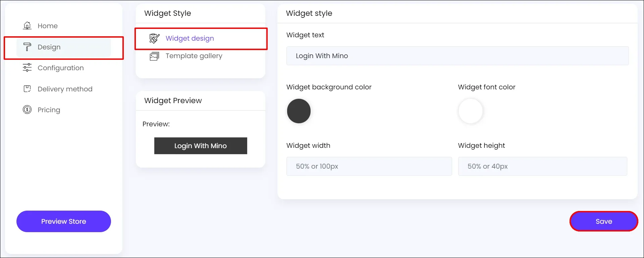This screenshot has height=258, width=644.
Task: Save the widget style settings
Action: click(604, 221)
